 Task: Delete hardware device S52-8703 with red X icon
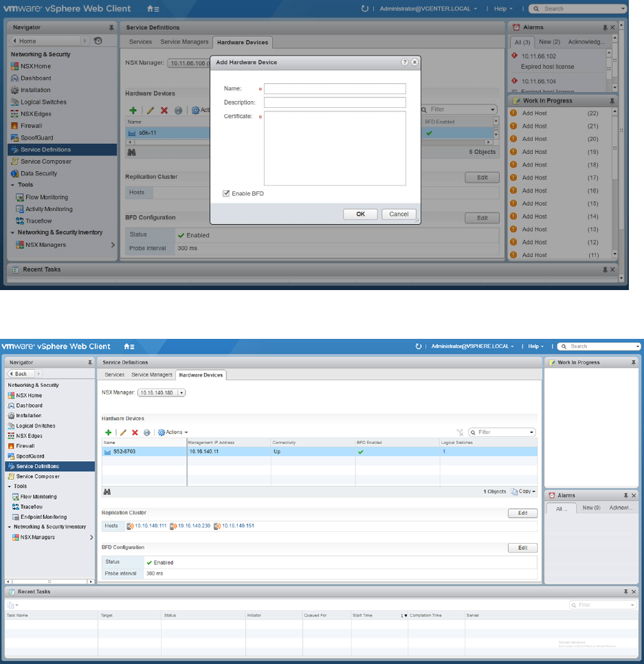pyautogui.click(x=135, y=432)
